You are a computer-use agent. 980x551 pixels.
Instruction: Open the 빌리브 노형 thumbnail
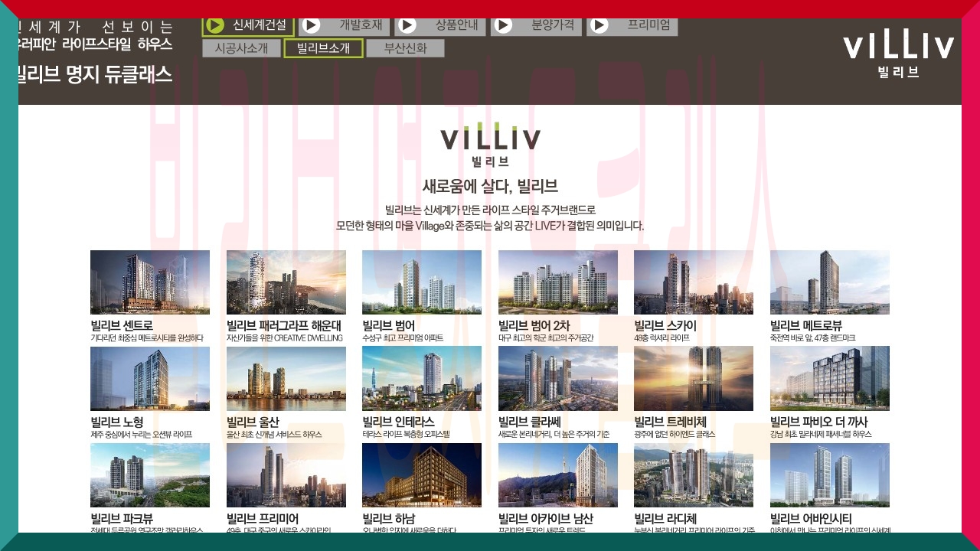click(x=150, y=379)
